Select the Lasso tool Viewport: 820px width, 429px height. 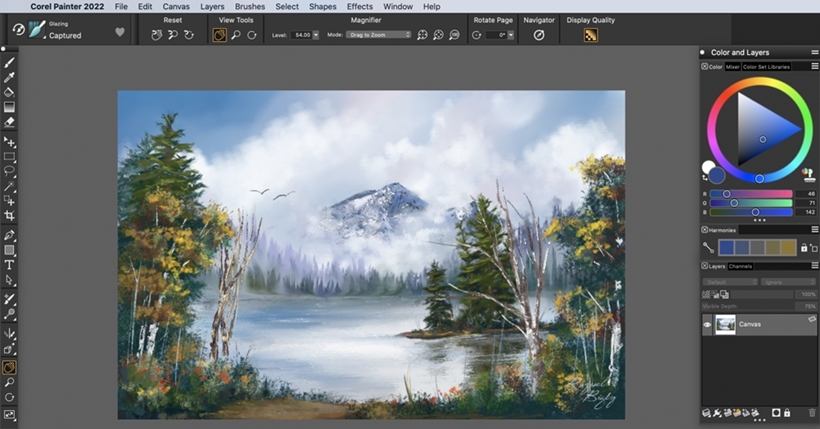pos(9,171)
